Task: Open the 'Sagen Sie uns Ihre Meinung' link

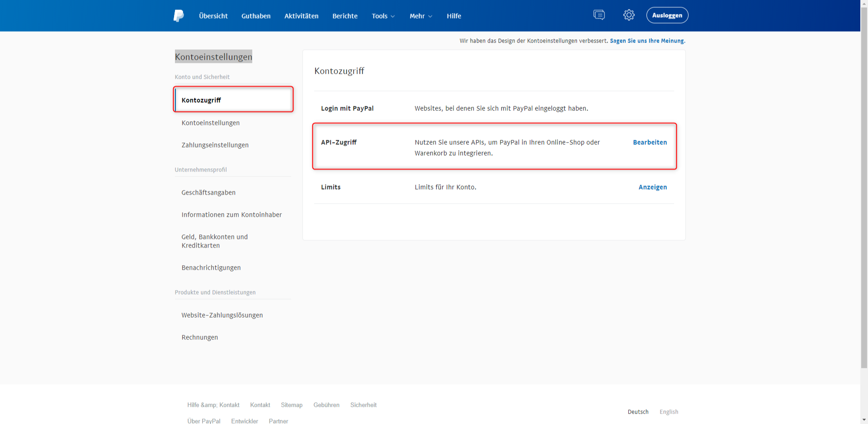Action: point(647,41)
